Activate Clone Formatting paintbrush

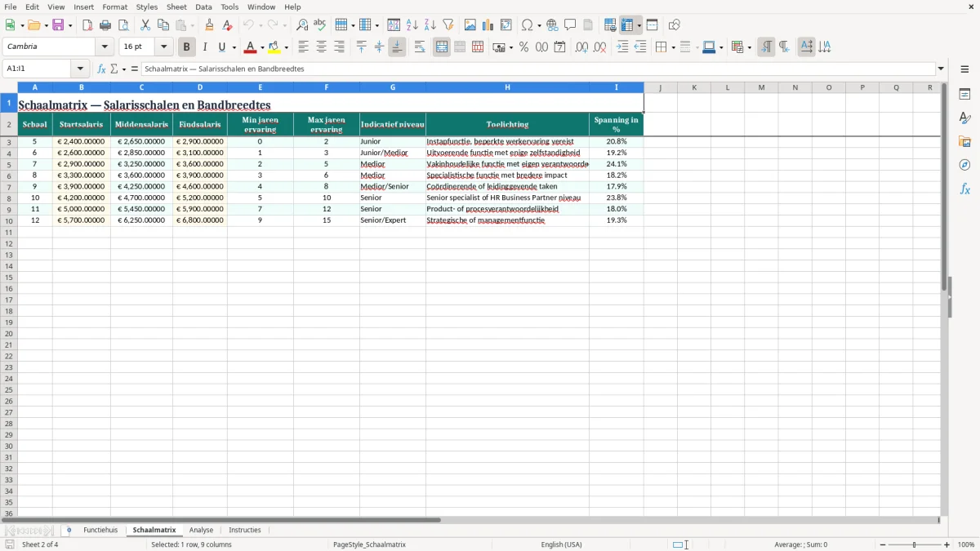[210, 25]
